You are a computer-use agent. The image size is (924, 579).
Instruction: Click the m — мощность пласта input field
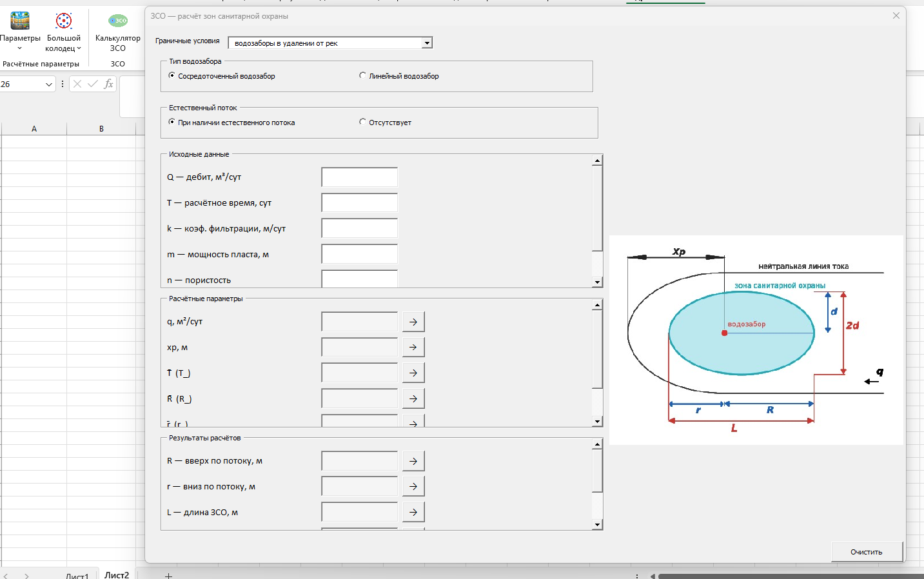click(360, 255)
